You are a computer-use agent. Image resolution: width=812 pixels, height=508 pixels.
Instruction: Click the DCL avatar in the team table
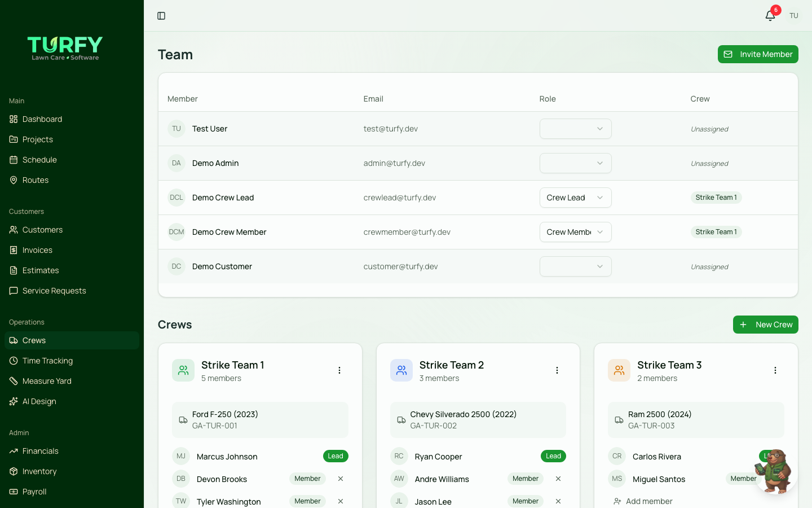[176, 198]
